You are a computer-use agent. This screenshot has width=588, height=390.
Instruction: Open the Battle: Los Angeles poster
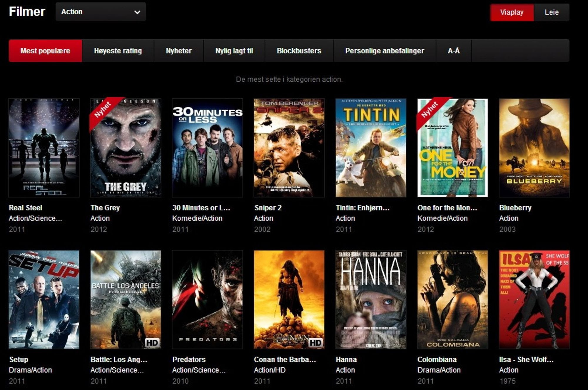126,299
